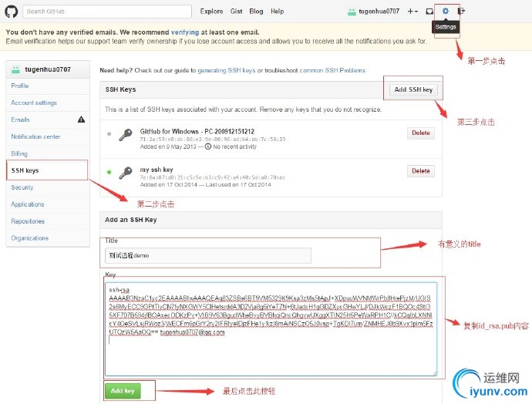This screenshot has height=404, width=532.
Task: Focus the Search GitHub field
Action: tap(107, 12)
